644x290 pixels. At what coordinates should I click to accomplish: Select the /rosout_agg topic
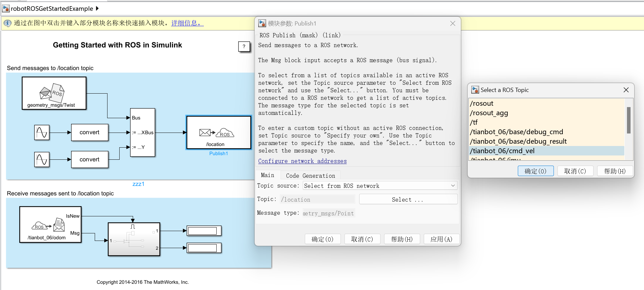click(x=547, y=113)
